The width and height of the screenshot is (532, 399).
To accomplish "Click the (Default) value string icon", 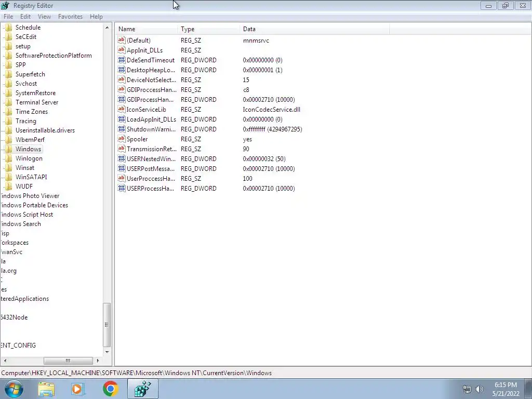I will point(122,40).
